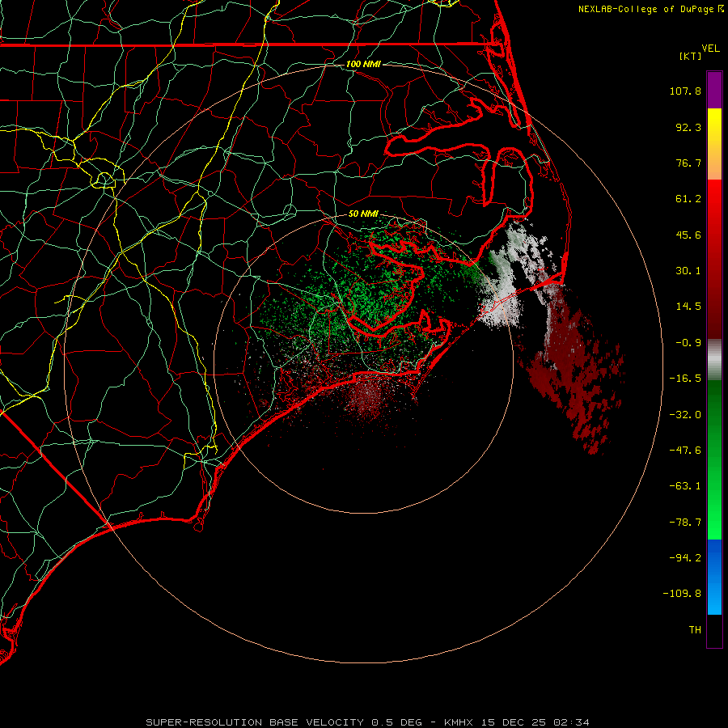Click the TH label on color scale
The image size is (728, 728).
[695, 630]
